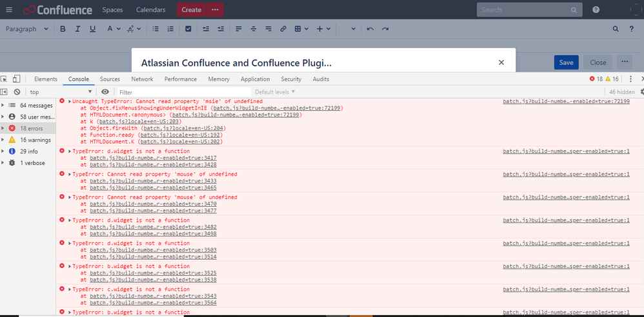Hide the console sidebar

click(x=4, y=92)
